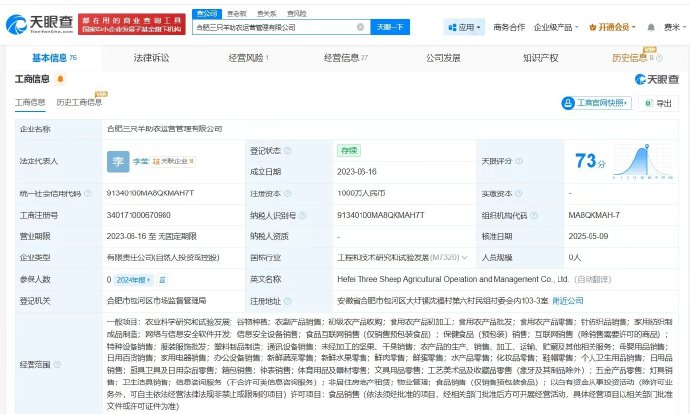The width and height of the screenshot is (690, 414).
Task: Click help icon beside 组织机构代码
Action: click(533, 216)
